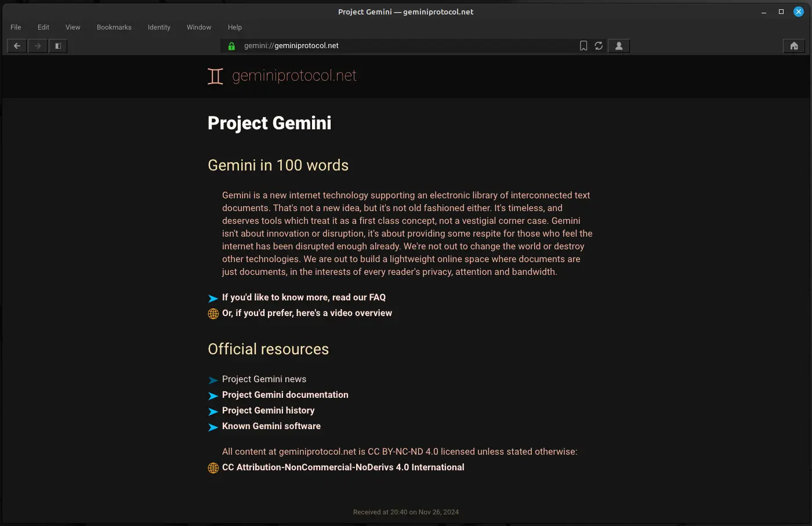
Task: Click the URL address field
Action: [x=406, y=46]
